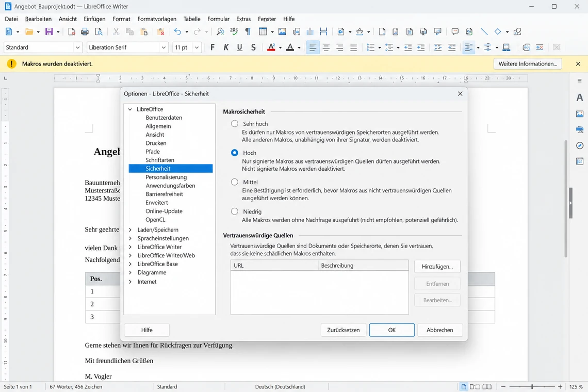The width and height of the screenshot is (588, 392).
Task: Click the 'Weitere Informationen...' button
Action: 528,64
